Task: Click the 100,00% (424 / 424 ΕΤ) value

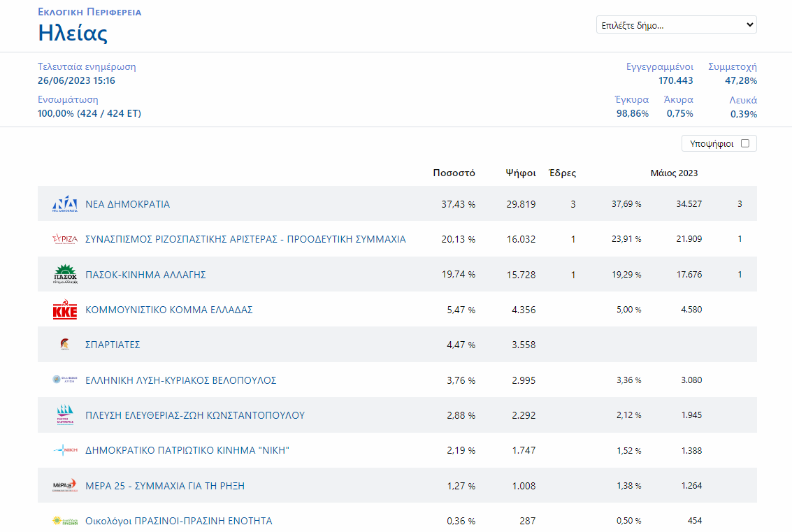Action: pos(89,113)
